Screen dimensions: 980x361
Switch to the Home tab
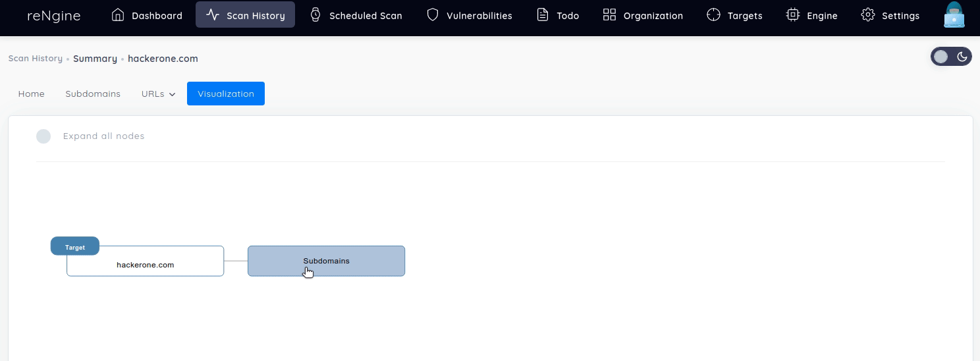tap(31, 94)
